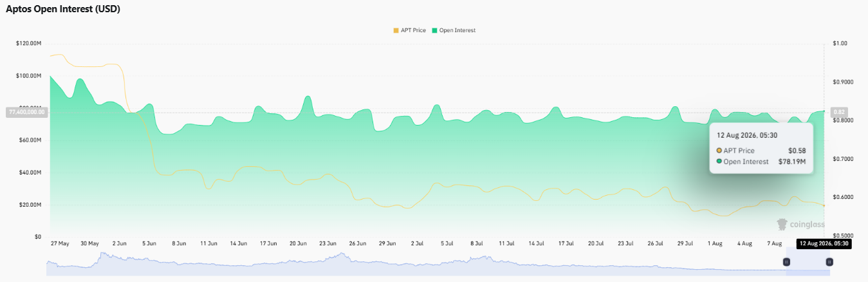Image resolution: width=868 pixels, height=282 pixels.
Task: Click the highlighted range window between the slider handles
Action: point(808,263)
